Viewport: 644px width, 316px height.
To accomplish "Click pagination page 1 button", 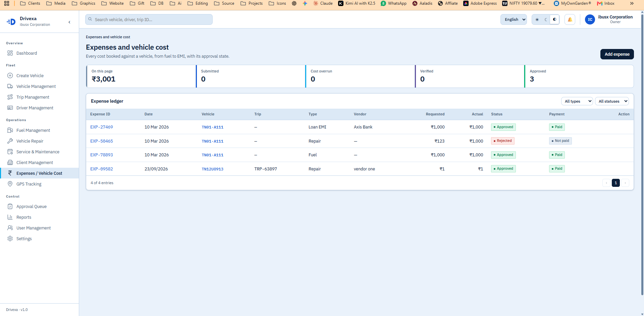I will click(x=615, y=183).
